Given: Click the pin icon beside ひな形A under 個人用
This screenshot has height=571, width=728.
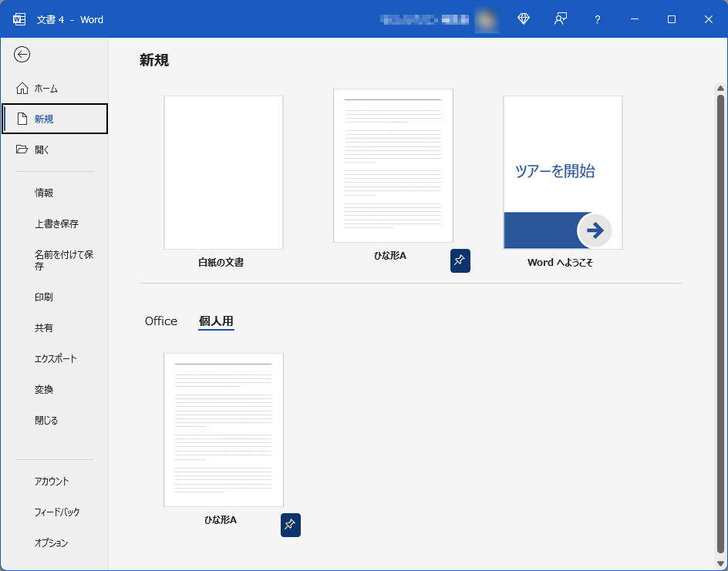Looking at the screenshot, I should pyautogui.click(x=291, y=525).
